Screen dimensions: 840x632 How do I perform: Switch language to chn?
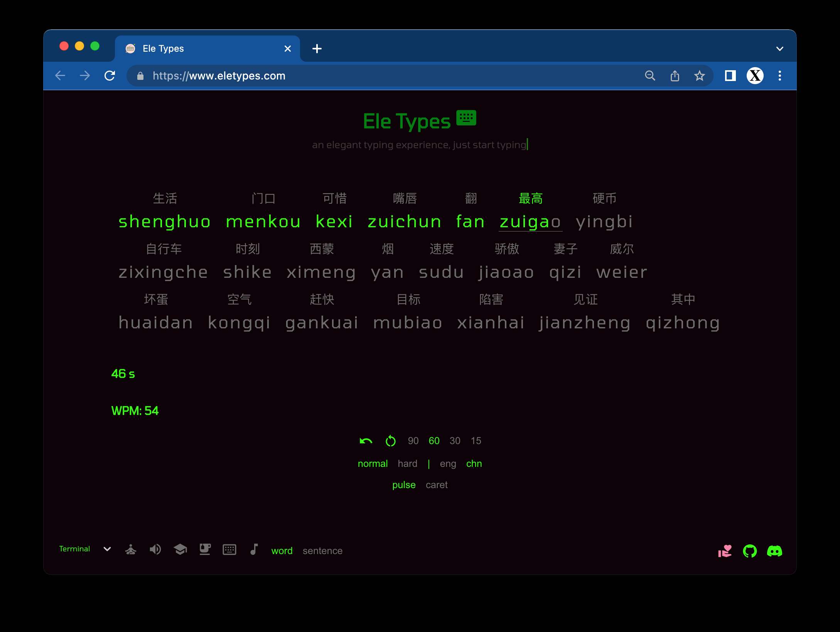[474, 463]
